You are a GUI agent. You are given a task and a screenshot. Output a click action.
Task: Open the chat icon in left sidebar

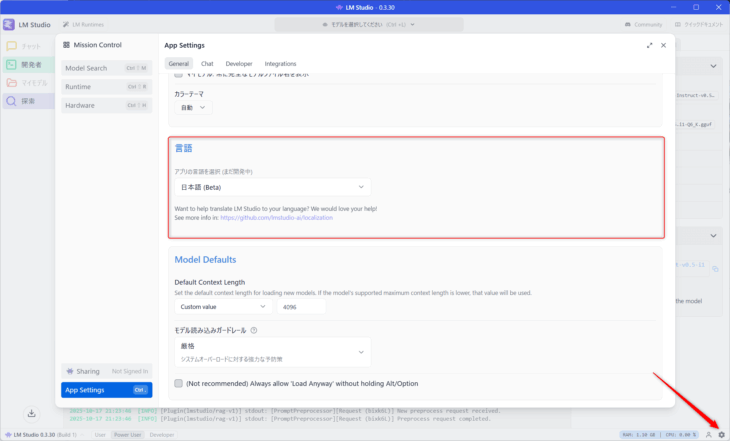click(11, 46)
